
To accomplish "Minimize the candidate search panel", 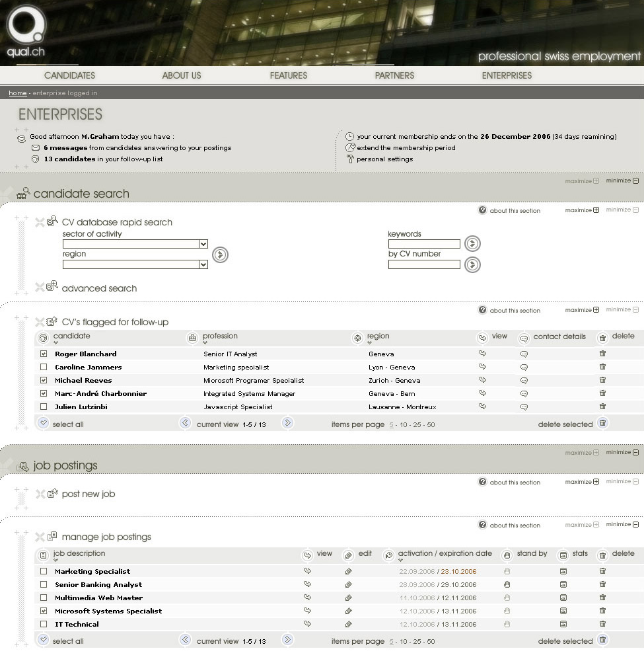I will 622,180.
